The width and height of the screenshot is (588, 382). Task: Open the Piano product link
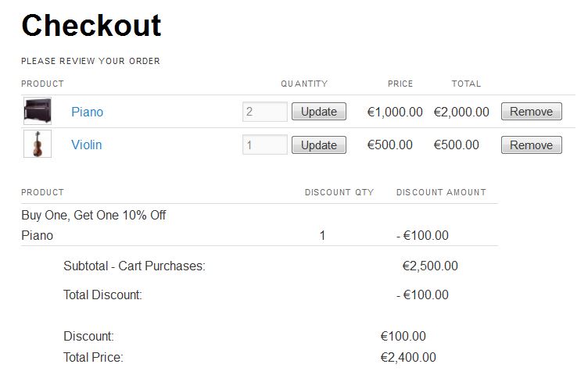tap(87, 112)
